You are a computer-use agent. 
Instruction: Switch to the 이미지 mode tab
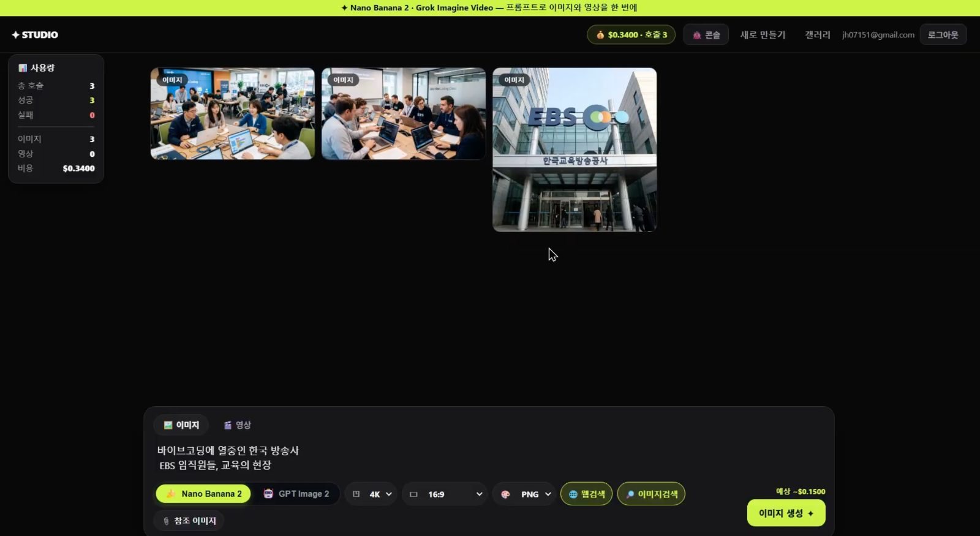(x=181, y=425)
